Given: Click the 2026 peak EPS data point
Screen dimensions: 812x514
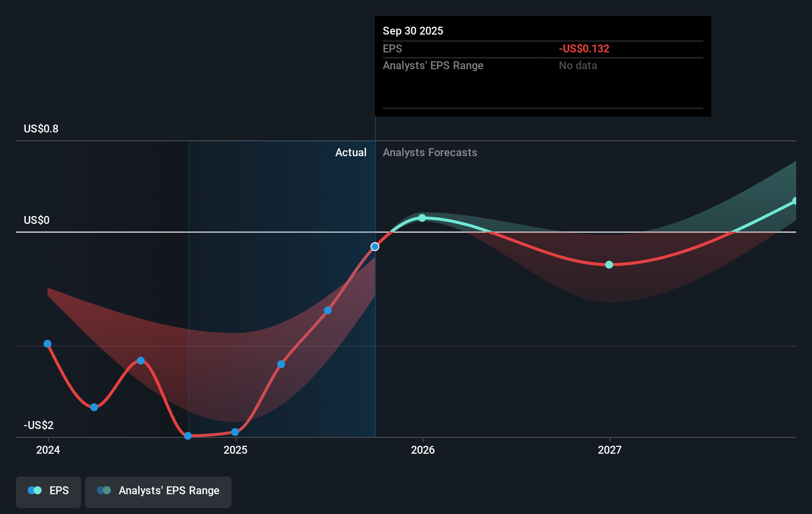Looking at the screenshot, I should 422,217.
